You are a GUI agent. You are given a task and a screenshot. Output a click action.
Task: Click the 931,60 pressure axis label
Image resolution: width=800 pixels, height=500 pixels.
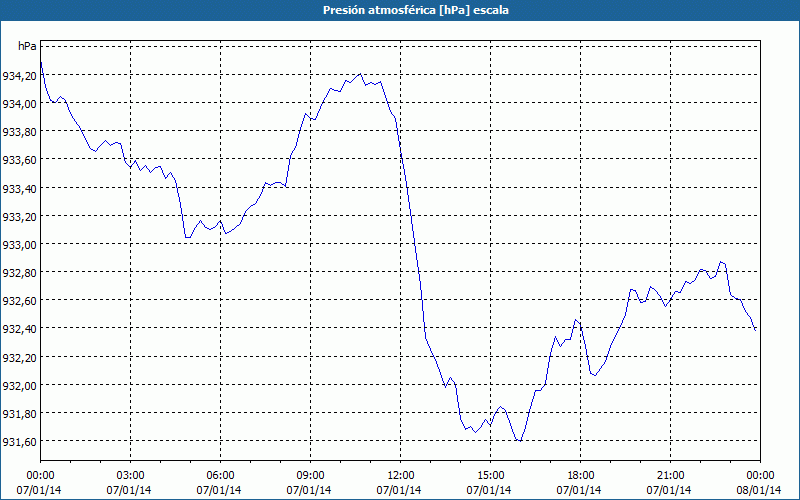point(19,441)
